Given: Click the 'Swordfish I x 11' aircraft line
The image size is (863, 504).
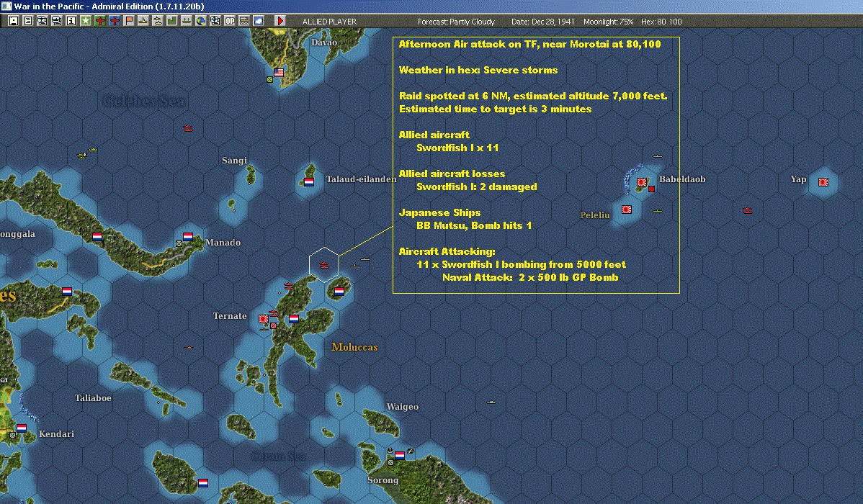Looking at the screenshot, I should coord(457,148).
